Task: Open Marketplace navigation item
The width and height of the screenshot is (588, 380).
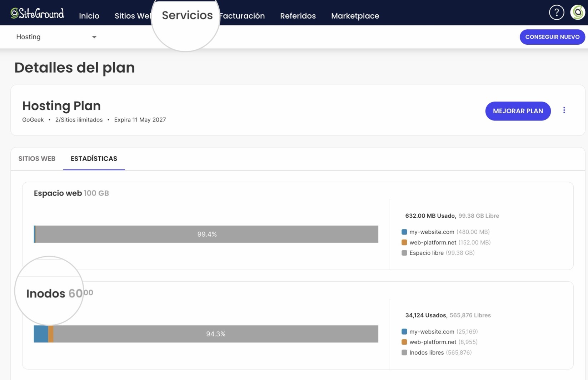Action: point(355,16)
